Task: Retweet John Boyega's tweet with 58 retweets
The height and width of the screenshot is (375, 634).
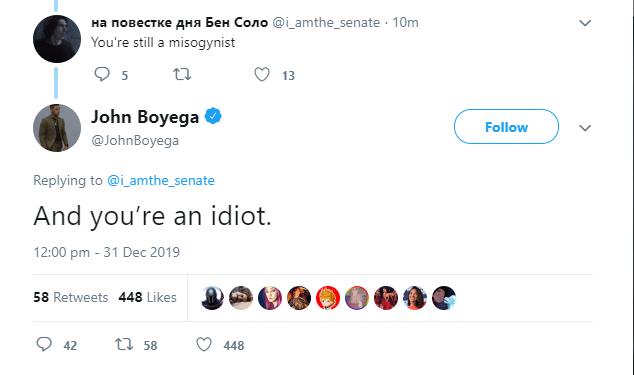Action: (x=124, y=344)
